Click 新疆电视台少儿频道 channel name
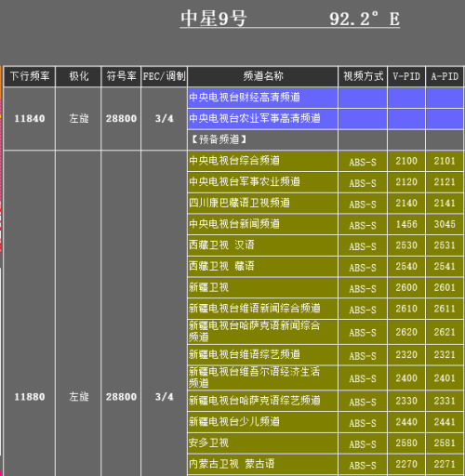This screenshot has width=465, height=476. point(234,421)
